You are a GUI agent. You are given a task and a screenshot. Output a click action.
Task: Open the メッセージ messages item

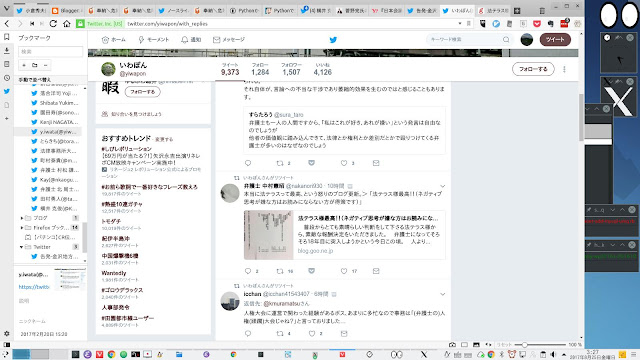point(229,40)
